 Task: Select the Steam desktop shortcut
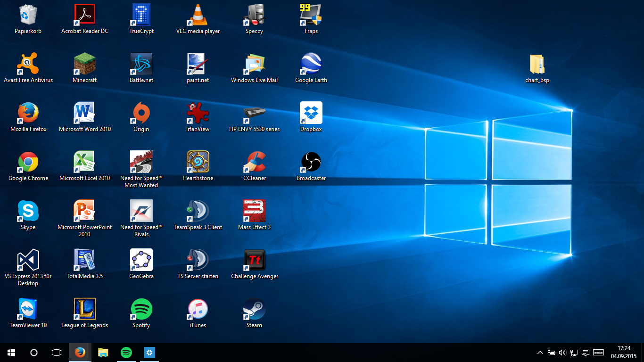point(254,309)
